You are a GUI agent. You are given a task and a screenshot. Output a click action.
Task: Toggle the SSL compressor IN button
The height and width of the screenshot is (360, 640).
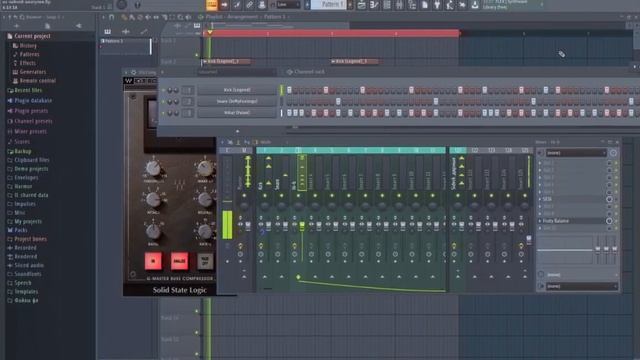click(153, 261)
